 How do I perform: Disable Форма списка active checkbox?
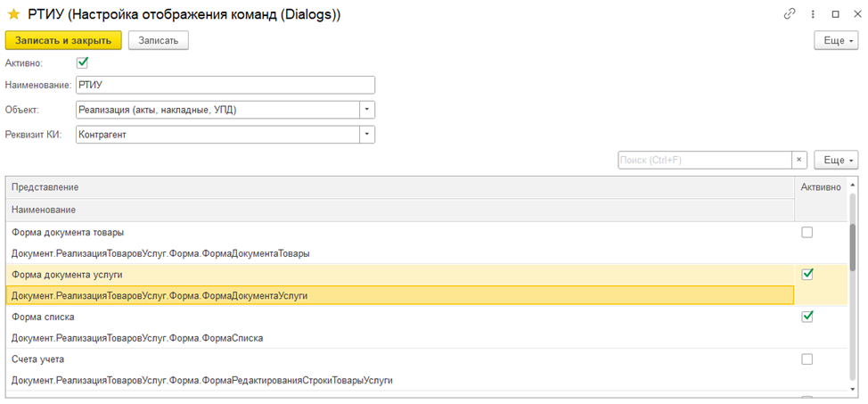pos(807,316)
